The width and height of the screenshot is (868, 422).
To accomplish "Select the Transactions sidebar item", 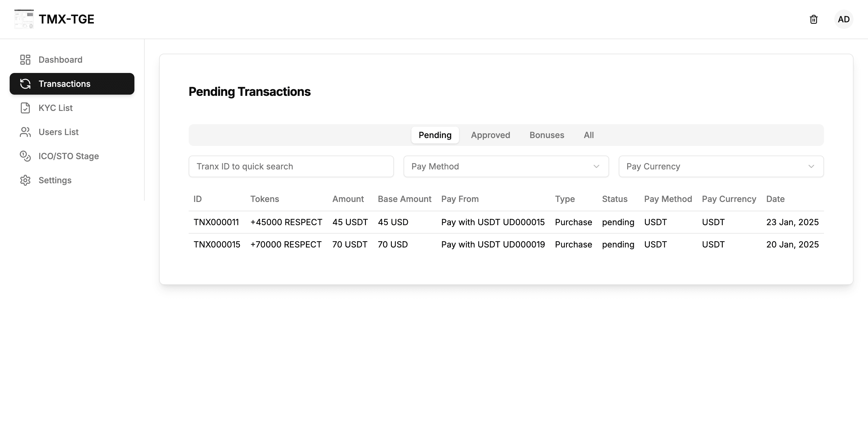I will (x=72, y=83).
